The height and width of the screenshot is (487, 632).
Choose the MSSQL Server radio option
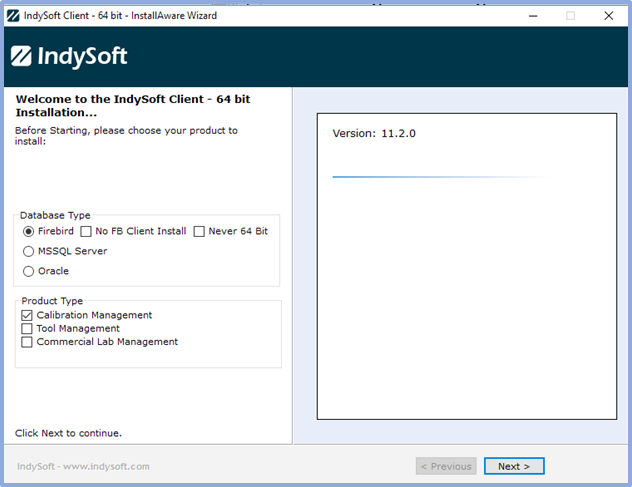(29, 251)
